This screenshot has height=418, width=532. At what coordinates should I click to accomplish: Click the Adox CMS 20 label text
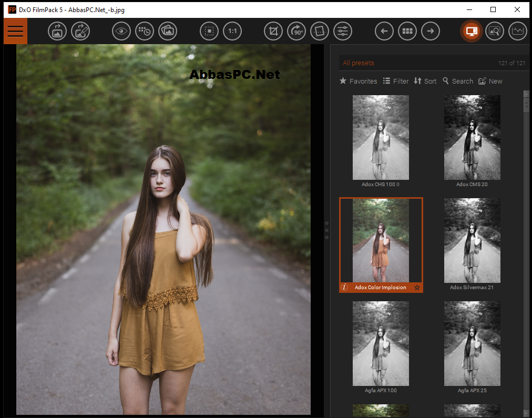pos(472,184)
